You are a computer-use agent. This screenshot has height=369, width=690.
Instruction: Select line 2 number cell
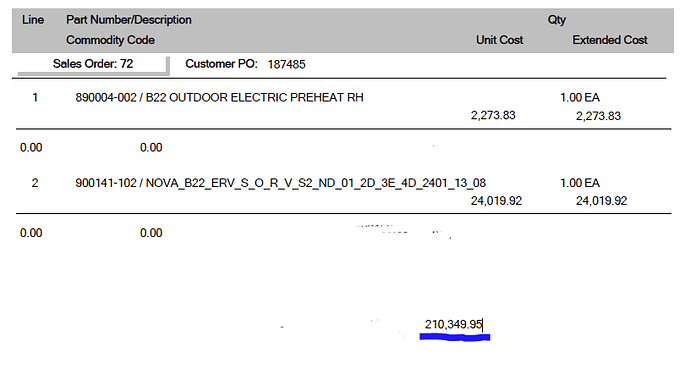tap(35, 183)
